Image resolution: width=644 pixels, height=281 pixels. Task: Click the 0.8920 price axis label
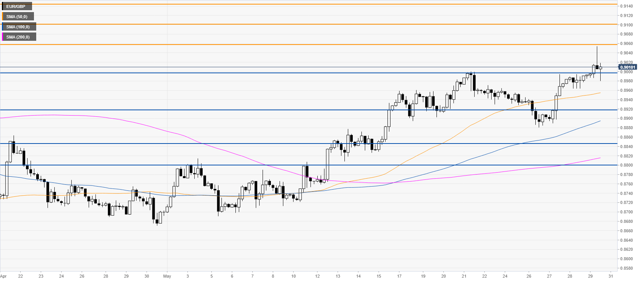tap(627, 109)
